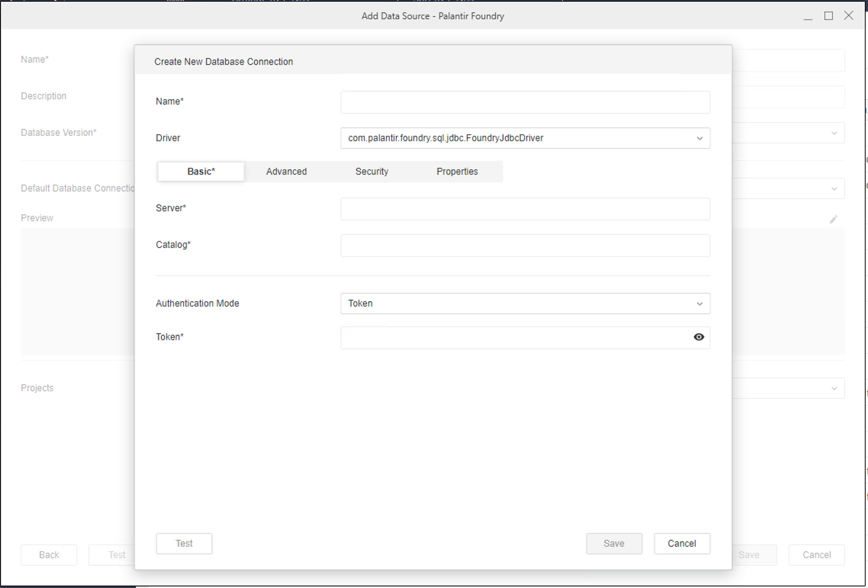The width and height of the screenshot is (868, 588).
Task: Click Cancel in the Add Data Source window
Action: (817, 555)
